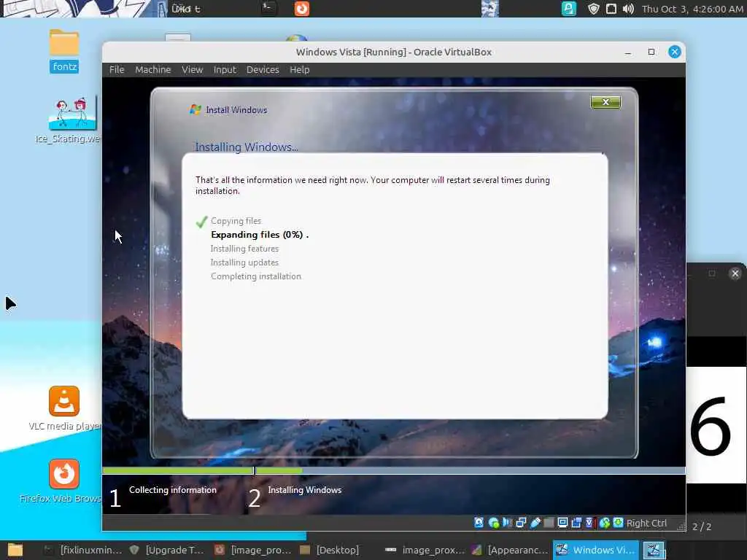
Task: Click the recording status icon
Action: 576,523
